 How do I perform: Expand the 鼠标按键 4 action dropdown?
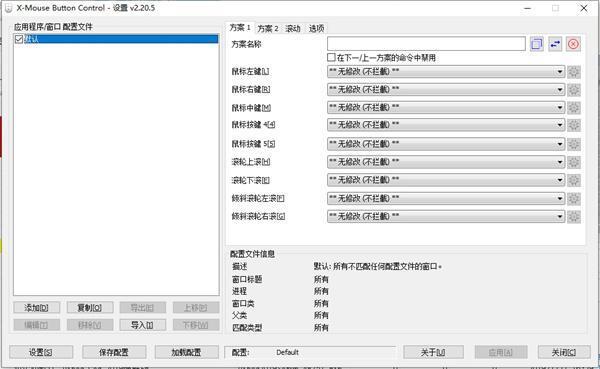pos(446,125)
